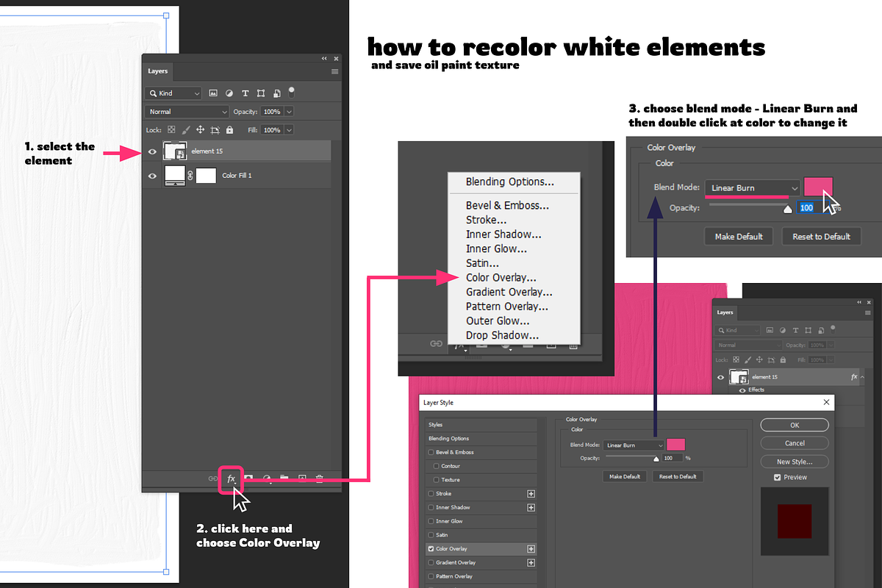Click Opacity value field in main Layers panel

pos(272,112)
